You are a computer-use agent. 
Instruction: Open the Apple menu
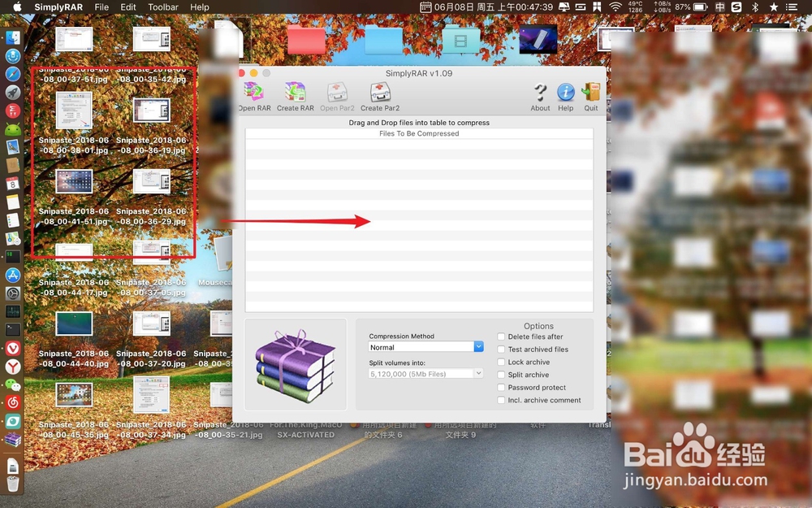tap(17, 7)
